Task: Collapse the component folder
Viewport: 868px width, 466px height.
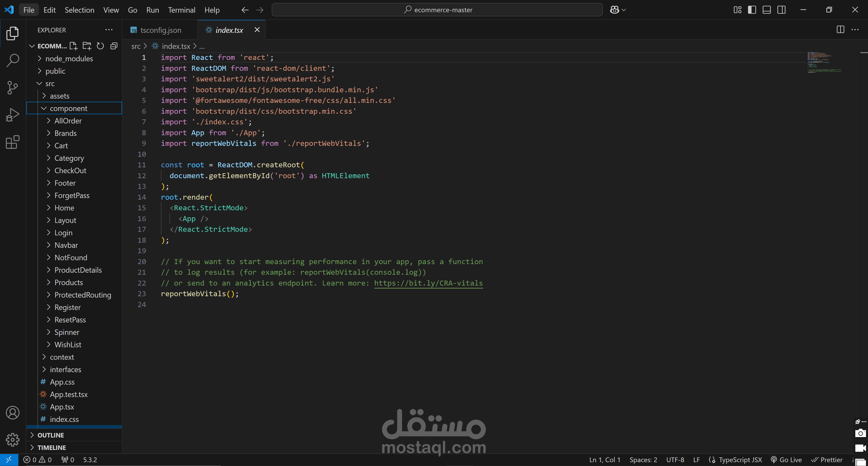Action: (68, 108)
